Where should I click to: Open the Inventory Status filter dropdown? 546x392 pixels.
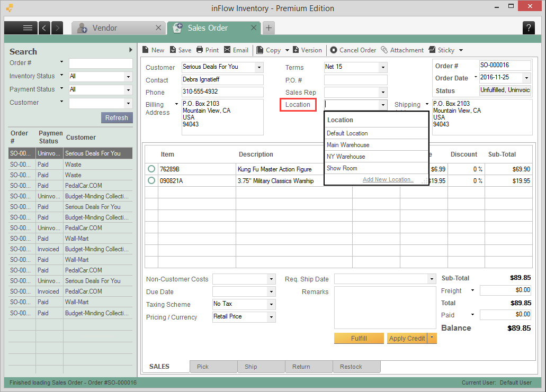tap(129, 77)
